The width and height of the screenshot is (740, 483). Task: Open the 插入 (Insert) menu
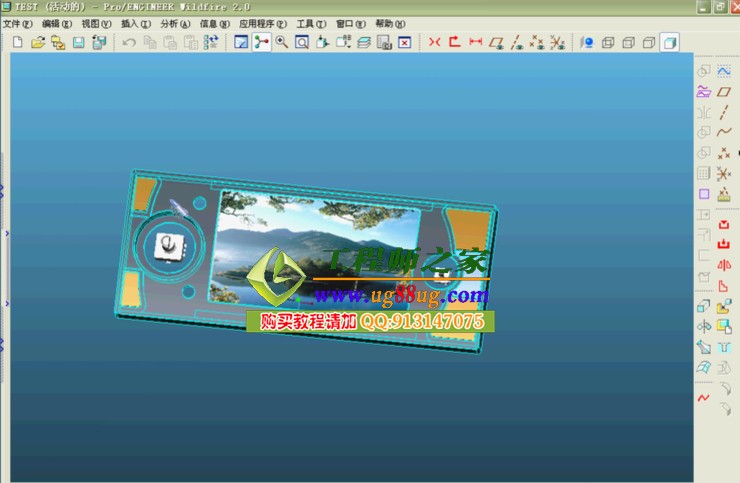[x=134, y=23]
